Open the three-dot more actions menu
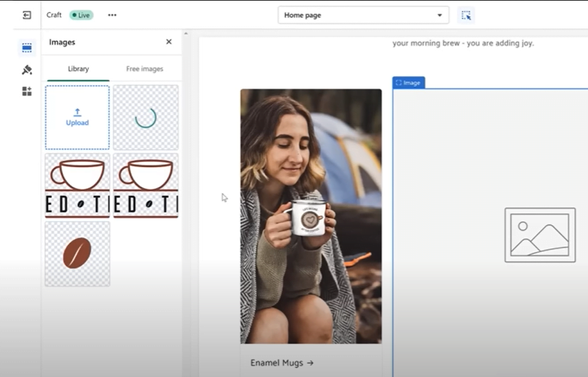Image resolution: width=588 pixels, height=377 pixels. 112,15
